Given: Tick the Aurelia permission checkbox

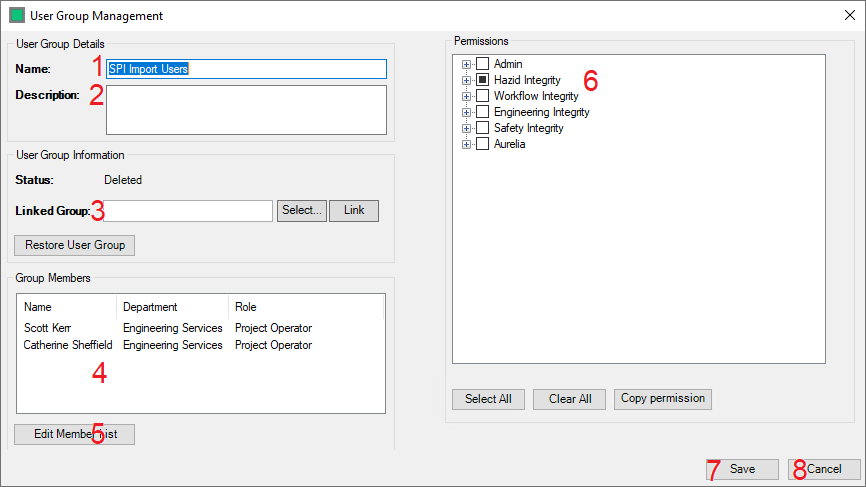Looking at the screenshot, I should (x=482, y=144).
